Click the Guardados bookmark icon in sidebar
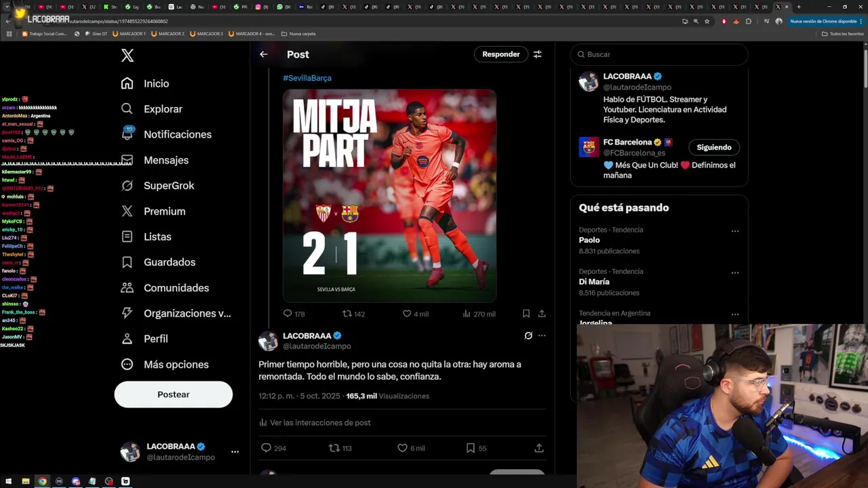Screen dimensions: 868x488 [x=127, y=262]
